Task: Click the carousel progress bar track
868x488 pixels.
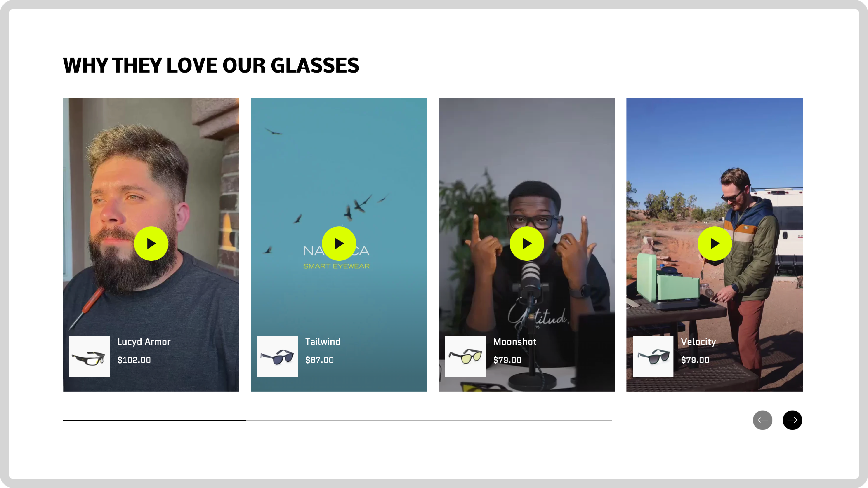Action: [337, 420]
